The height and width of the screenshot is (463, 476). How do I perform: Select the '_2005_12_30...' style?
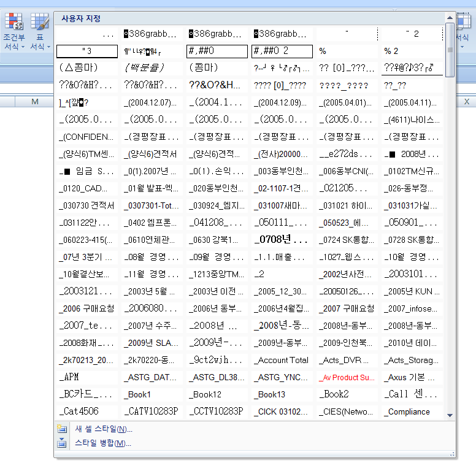282,291
